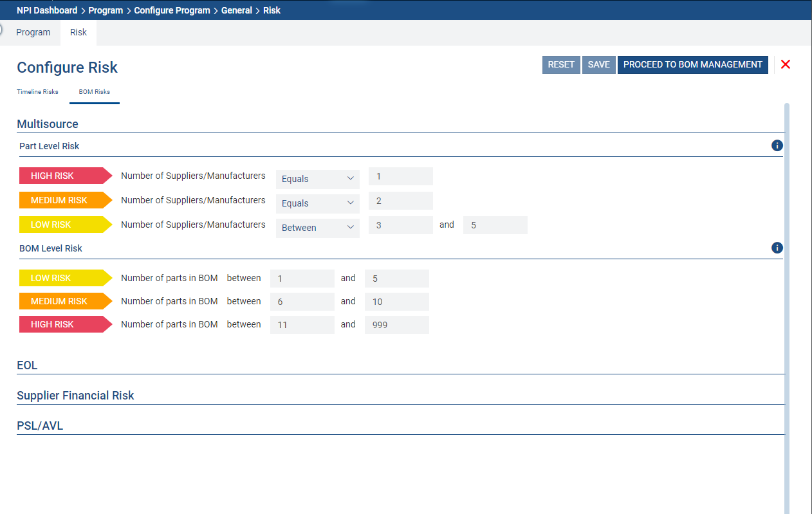The image size is (812, 514).
Task: Select the BOM Risks tab
Action: [94, 92]
